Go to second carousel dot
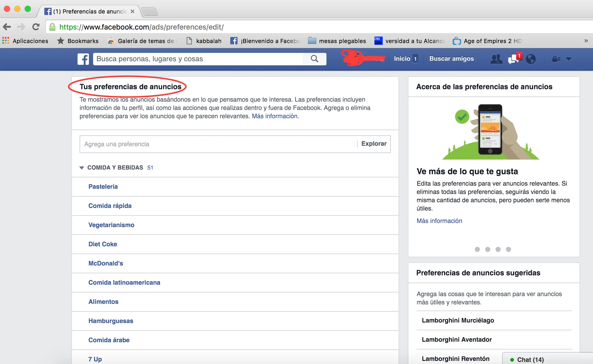 (x=487, y=249)
